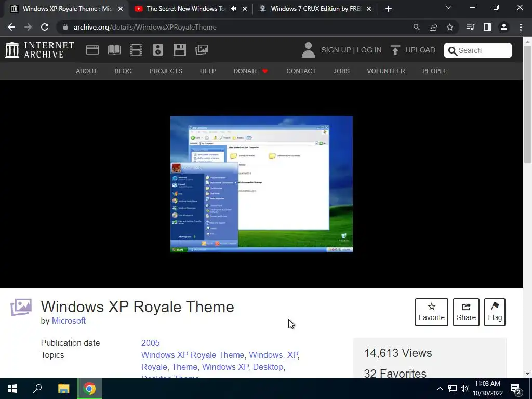Open the tab search chevron
532x399 pixels.
448,7
